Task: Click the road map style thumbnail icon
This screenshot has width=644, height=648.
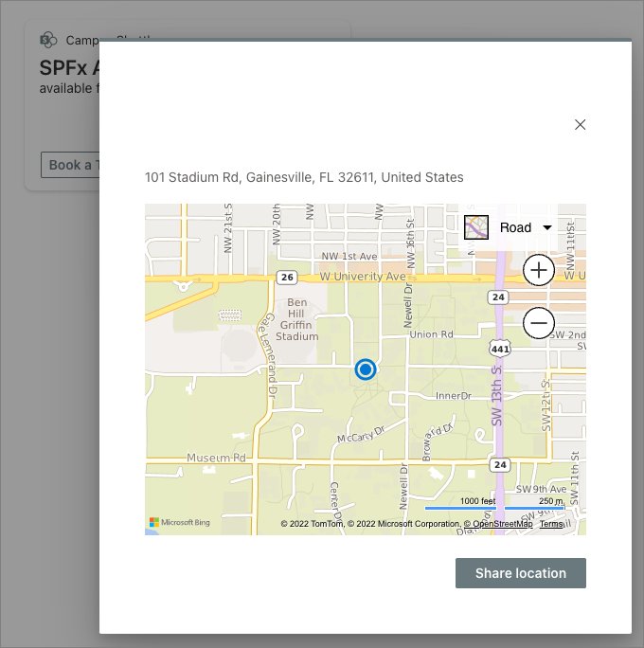Action: [476, 227]
